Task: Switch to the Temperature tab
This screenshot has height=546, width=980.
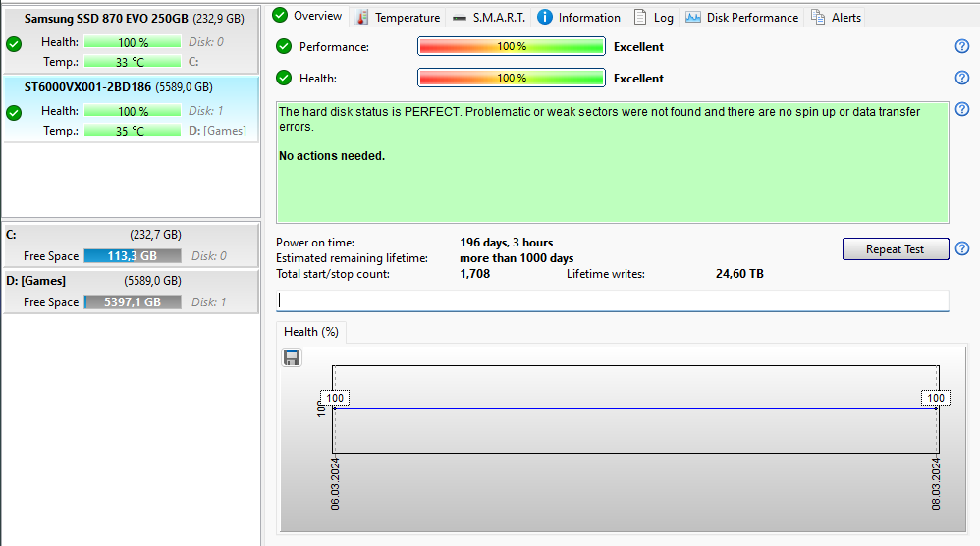Action: pyautogui.click(x=398, y=18)
